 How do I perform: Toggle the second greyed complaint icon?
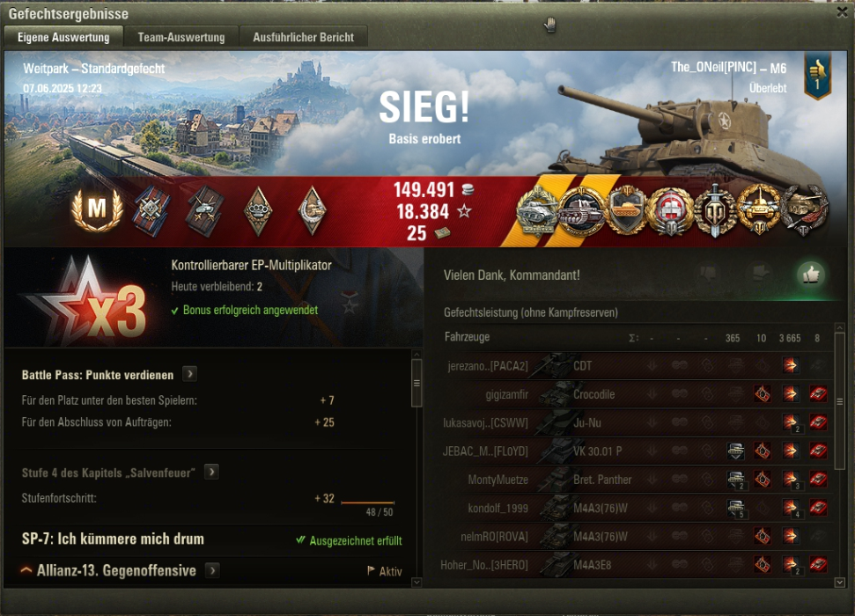point(760,273)
